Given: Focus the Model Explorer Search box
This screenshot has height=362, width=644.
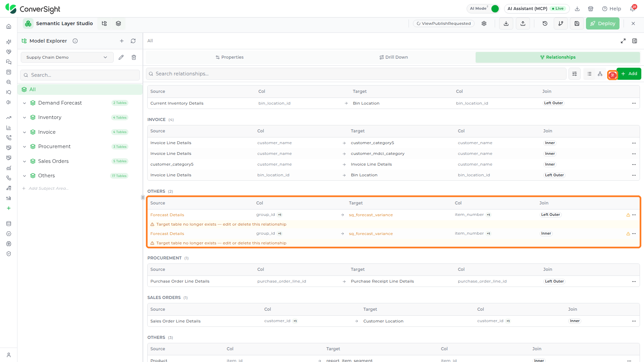Looking at the screenshot, I should (80, 75).
